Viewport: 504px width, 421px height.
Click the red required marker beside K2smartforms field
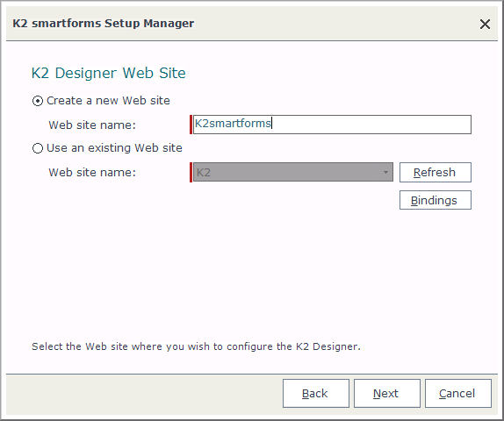pyautogui.click(x=191, y=125)
